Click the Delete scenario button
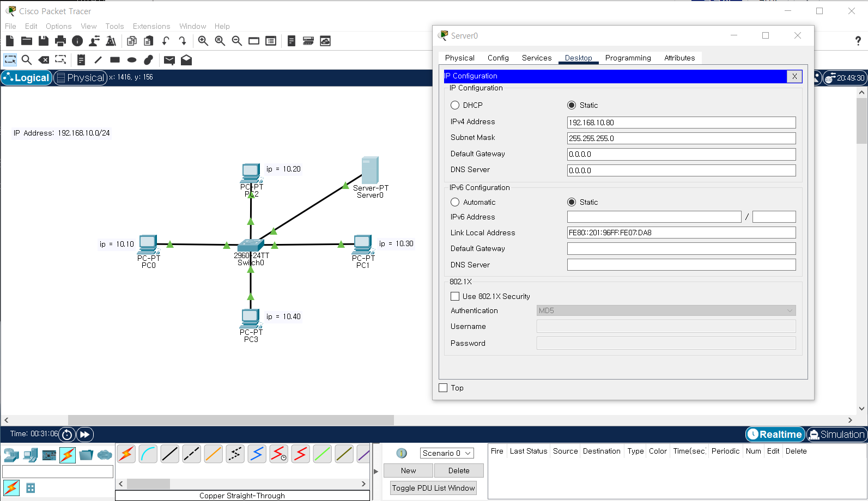 pyautogui.click(x=459, y=471)
